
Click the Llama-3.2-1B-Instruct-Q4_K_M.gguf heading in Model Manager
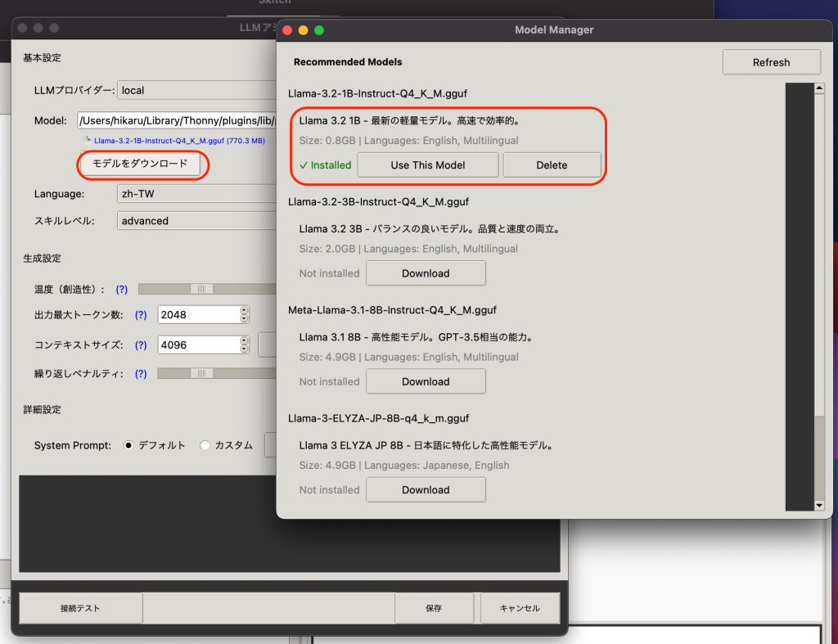pos(377,93)
